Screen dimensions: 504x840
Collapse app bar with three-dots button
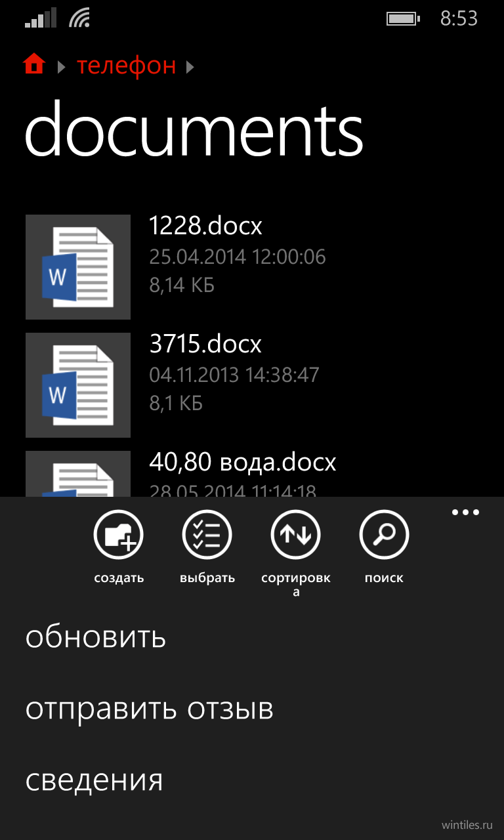[466, 513]
